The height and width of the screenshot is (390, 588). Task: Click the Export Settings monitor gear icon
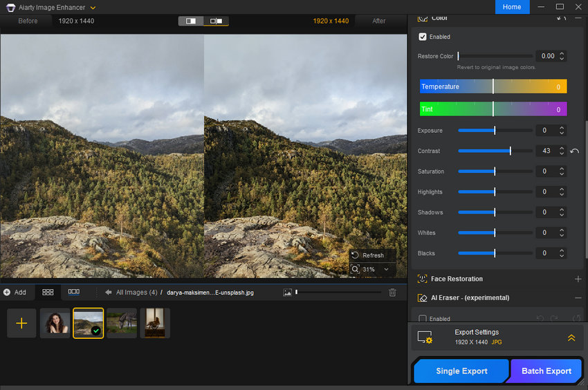(x=424, y=337)
